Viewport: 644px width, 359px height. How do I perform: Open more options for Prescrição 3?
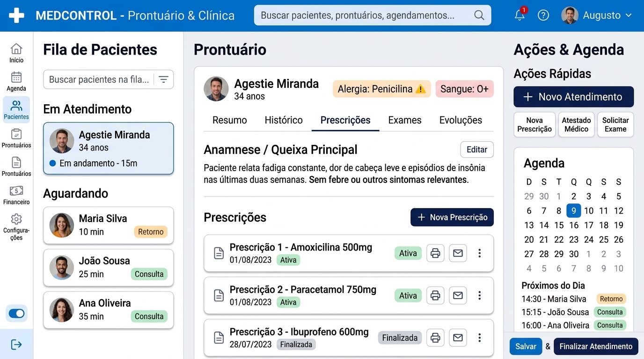479,337
